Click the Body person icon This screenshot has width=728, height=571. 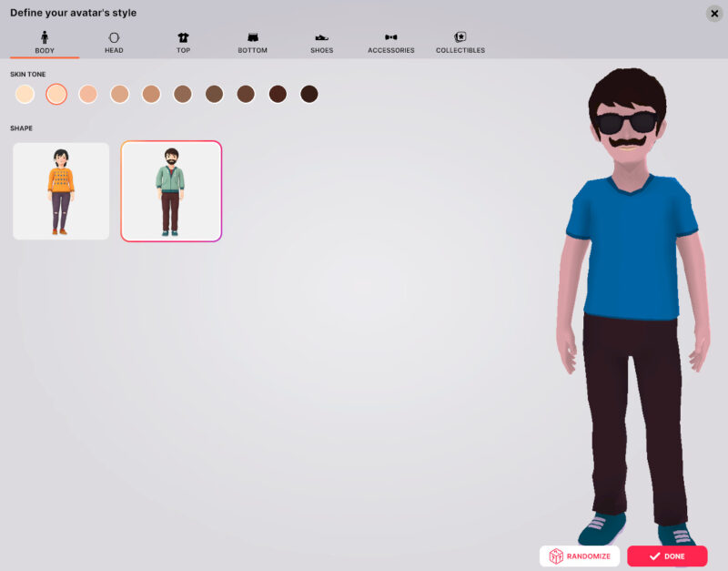(x=45, y=37)
